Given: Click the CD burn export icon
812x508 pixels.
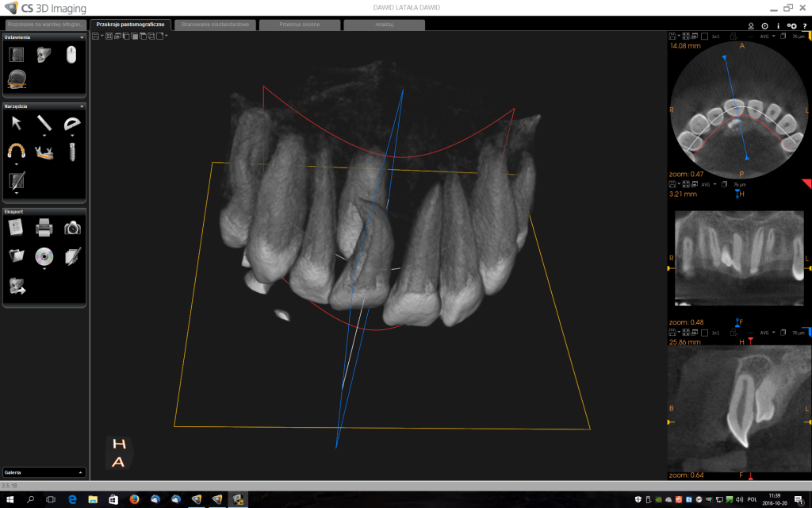Looking at the screenshot, I should tap(44, 256).
